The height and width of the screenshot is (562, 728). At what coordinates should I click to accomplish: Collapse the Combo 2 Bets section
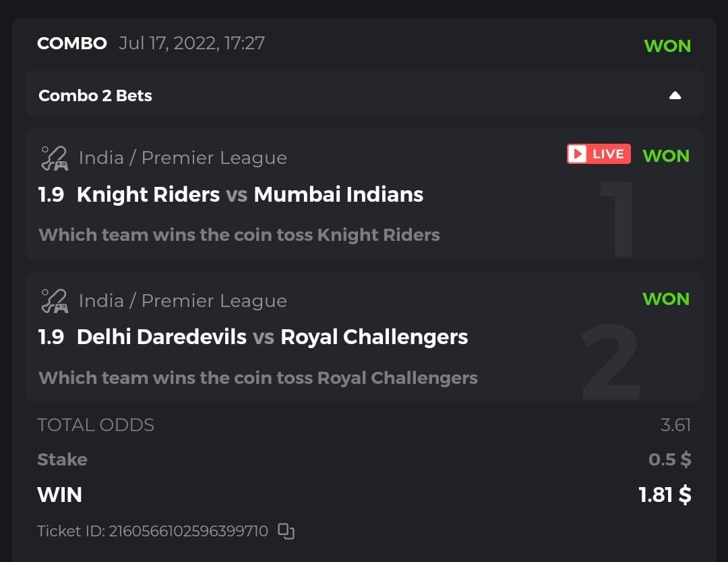(675, 96)
